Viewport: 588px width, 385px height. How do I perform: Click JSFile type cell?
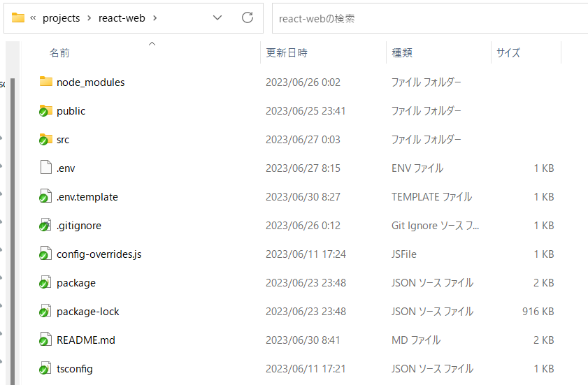(x=404, y=254)
